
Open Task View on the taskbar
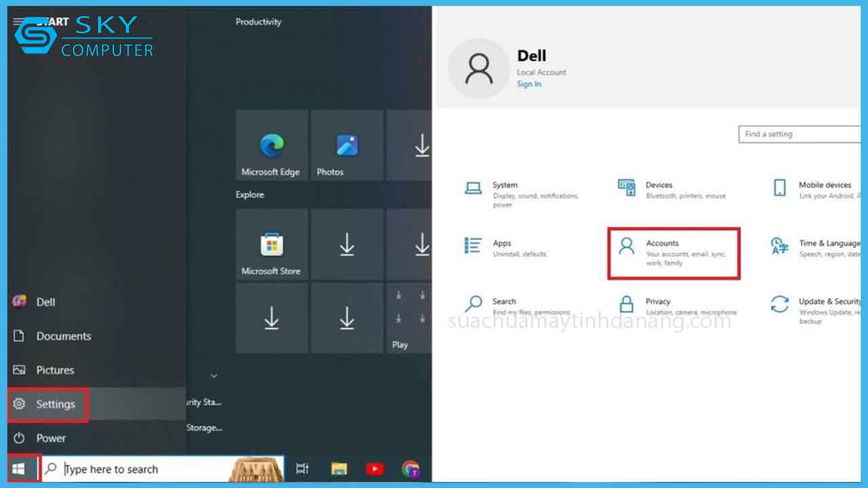[301, 468]
